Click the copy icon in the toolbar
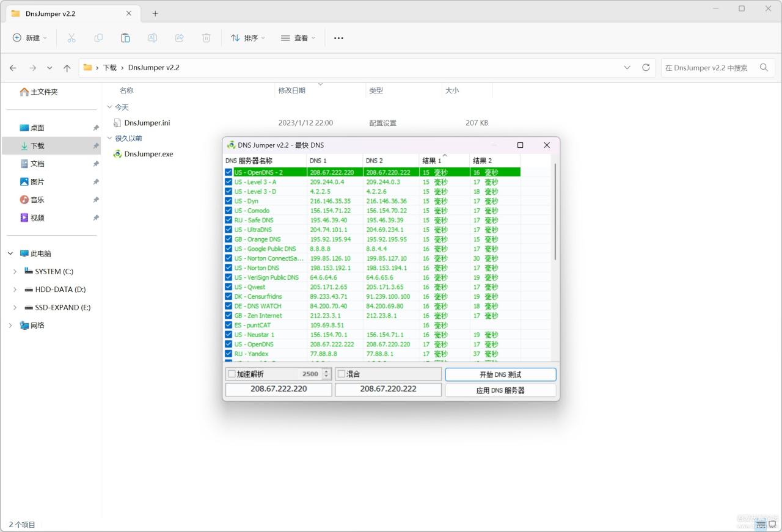Image resolution: width=782 pixels, height=532 pixels. point(98,37)
